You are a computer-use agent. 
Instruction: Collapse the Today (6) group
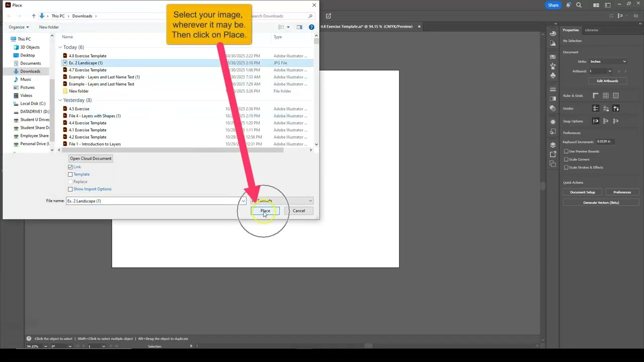60,47
